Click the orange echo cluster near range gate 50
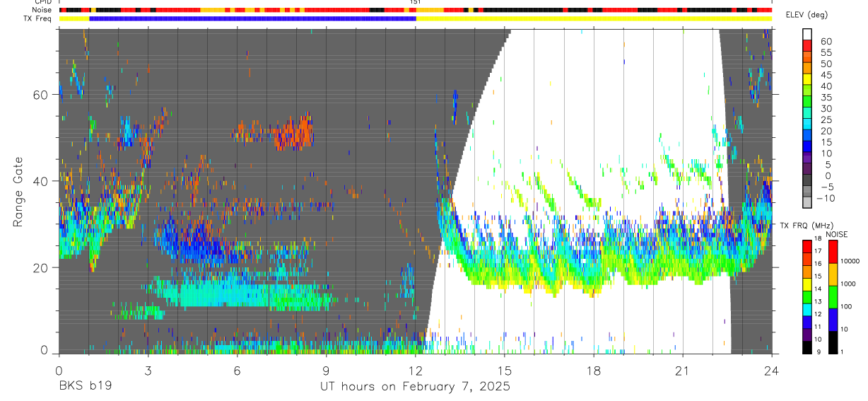 click(x=293, y=134)
